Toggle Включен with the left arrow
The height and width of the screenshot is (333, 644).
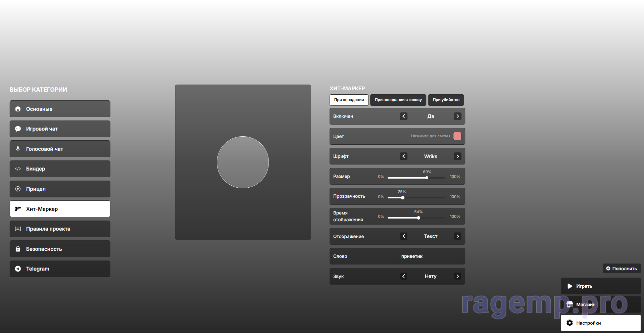403,116
